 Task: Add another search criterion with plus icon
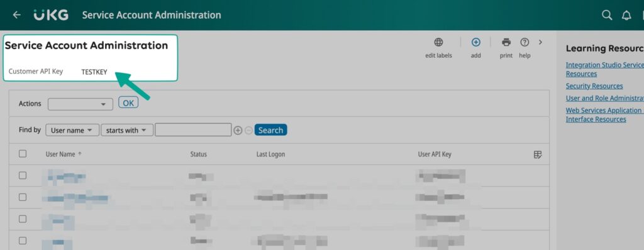point(238,131)
